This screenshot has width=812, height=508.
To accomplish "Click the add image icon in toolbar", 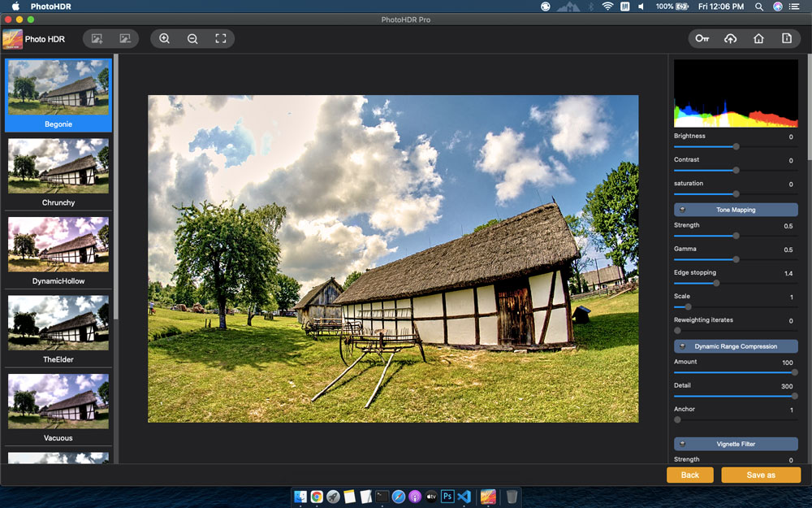I will 97,38.
